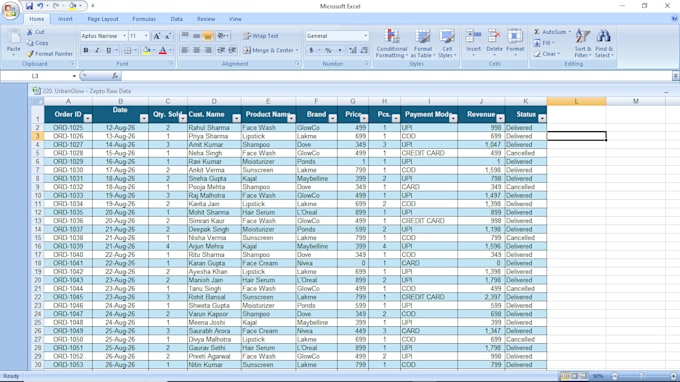Open the borders dropdown arrow
This screenshot has height=382, width=680.
136,51
